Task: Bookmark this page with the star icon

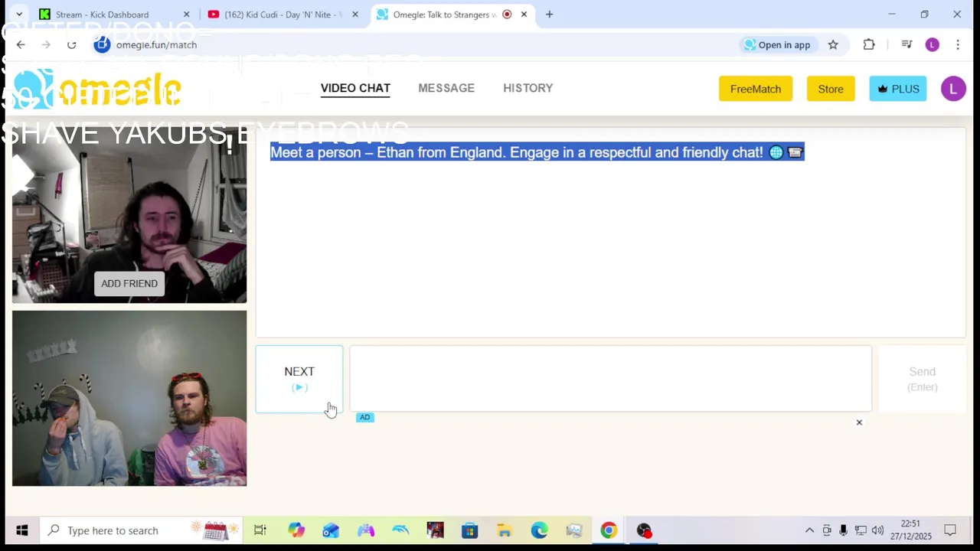Action: [833, 45]
